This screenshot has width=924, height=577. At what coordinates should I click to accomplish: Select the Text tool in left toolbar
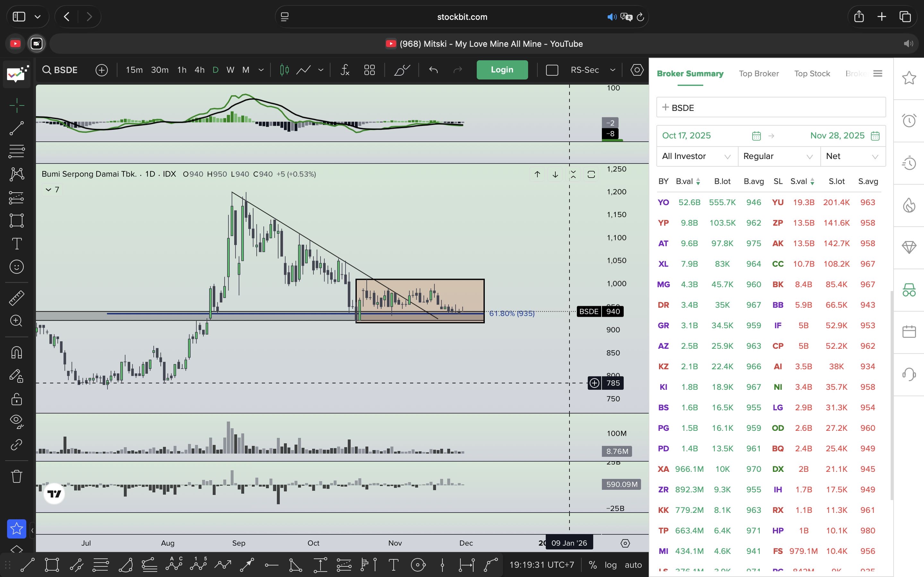(16, 244)
